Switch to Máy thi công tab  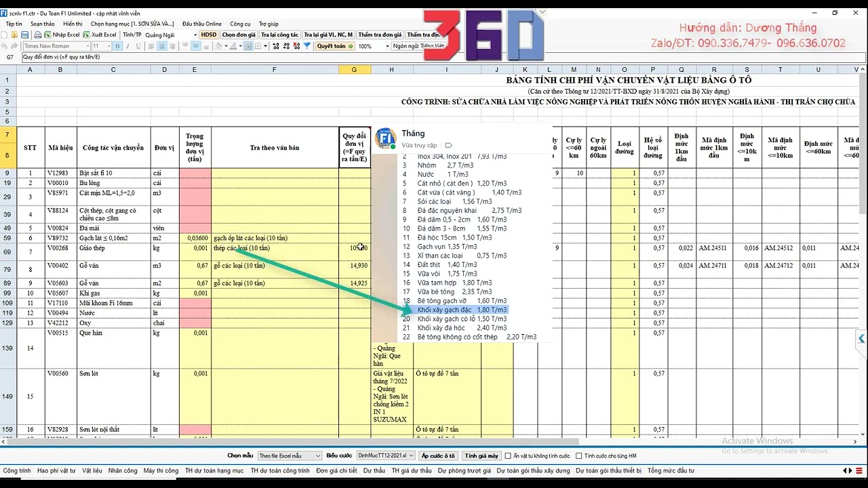161,470
